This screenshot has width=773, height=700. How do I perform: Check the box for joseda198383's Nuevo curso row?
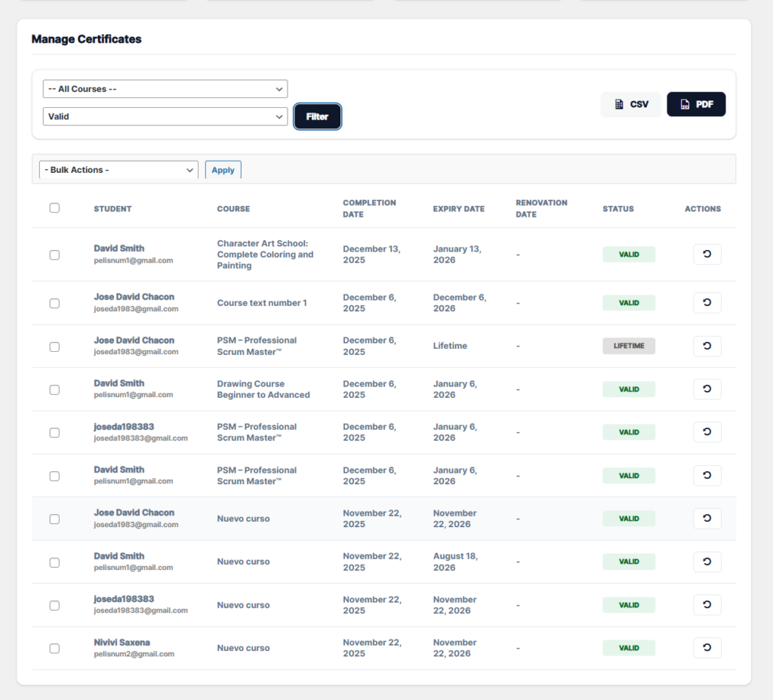[54, 606]
